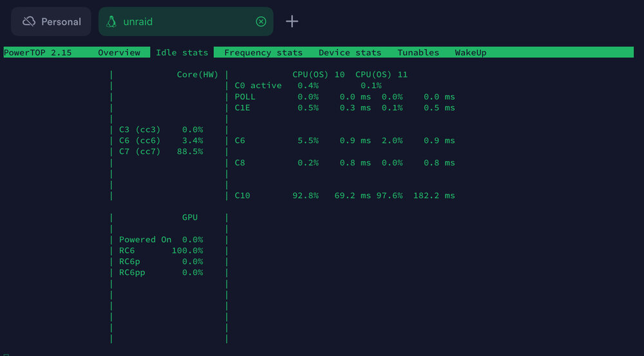Click the 0.2% C8 value
The height and width of the screenshot is (356, 644).
pyautogui.click(x=308, y=163)
